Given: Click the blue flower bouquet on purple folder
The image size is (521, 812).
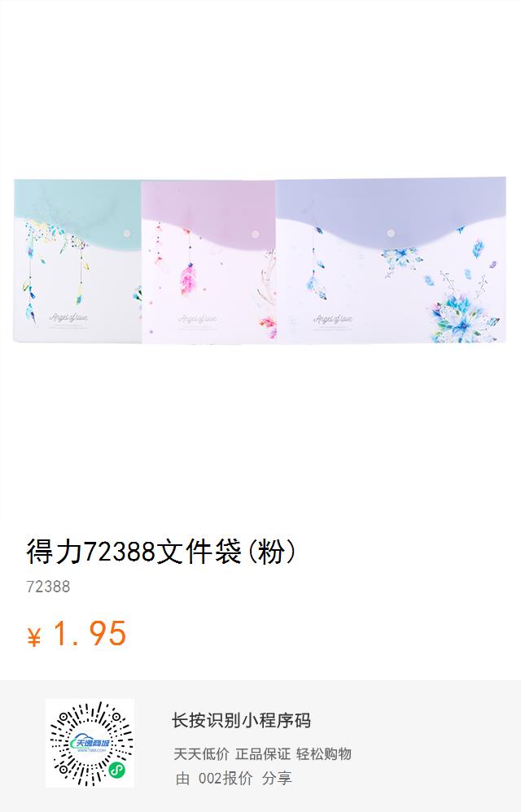Looking at the screenshot, I should tap(463, 316).
